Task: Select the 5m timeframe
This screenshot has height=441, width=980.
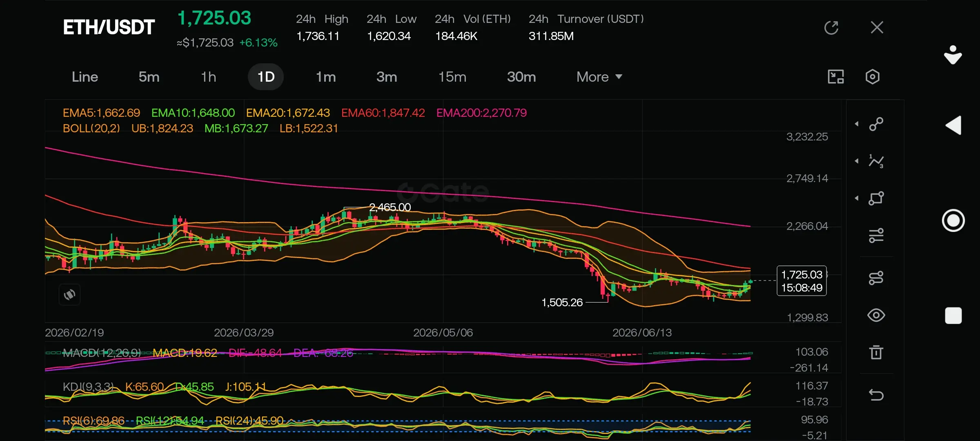Action: [149, 77]
